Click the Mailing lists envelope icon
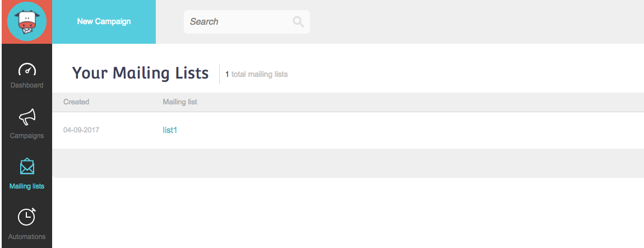Viewport: 644px width, 248px height. pos(27,166)
